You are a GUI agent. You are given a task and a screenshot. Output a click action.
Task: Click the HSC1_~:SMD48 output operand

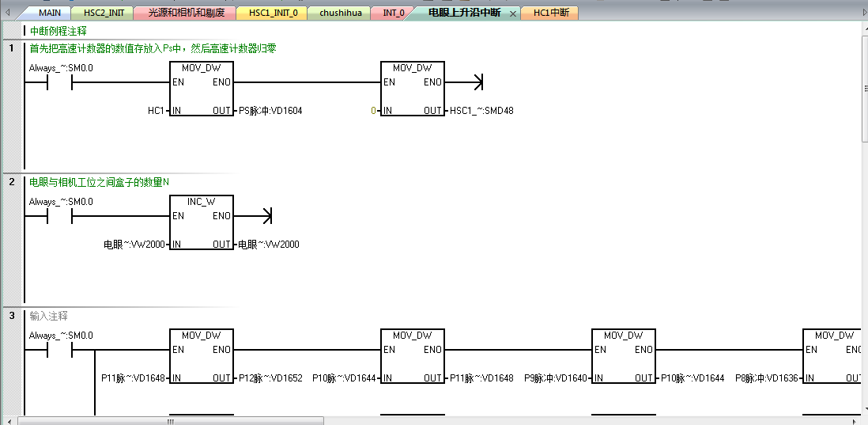[x=481, y=111]
